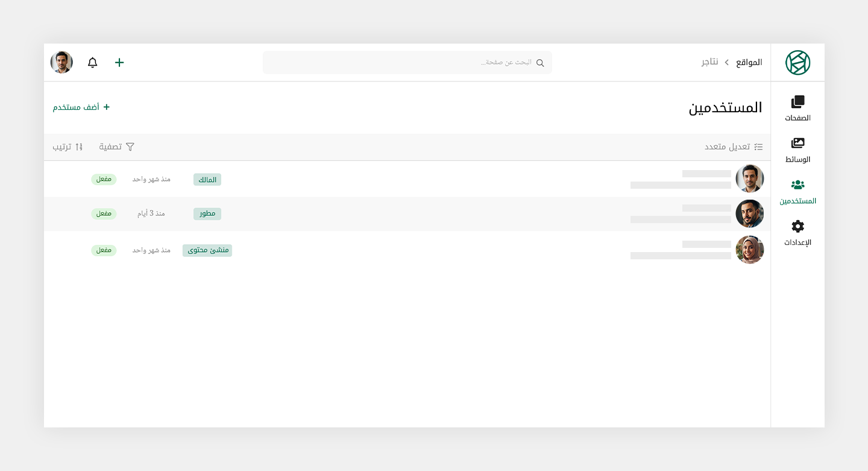Click the breadcrumb chevron arrow
This screenshot has height=471, width=868.
tap(727, 63)
